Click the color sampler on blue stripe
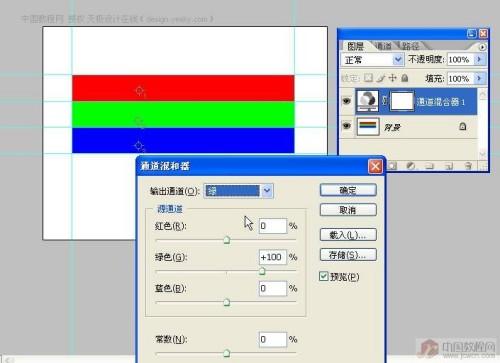This screenshot has width=500, height=363. pyautogui.click(x=139, y=146)
